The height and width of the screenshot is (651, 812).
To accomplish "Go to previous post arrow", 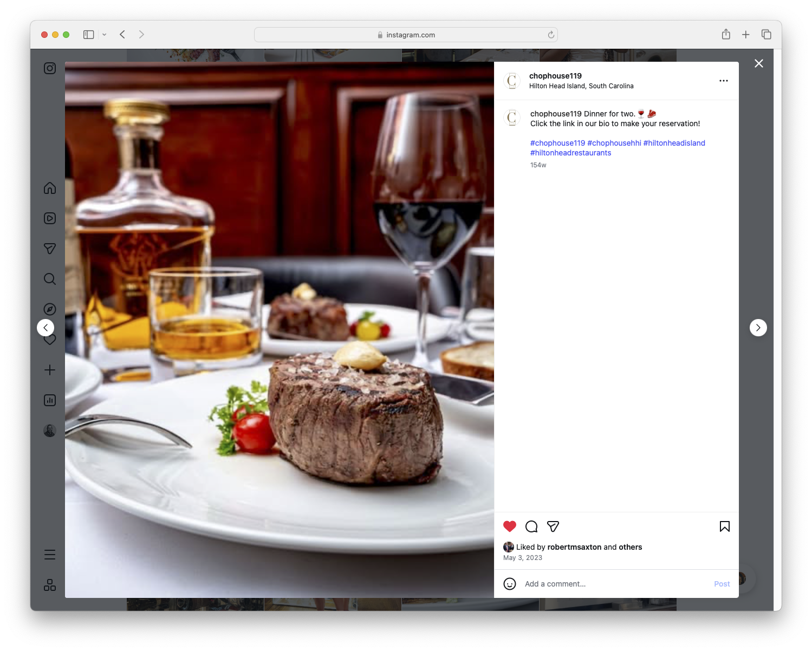I will [46, 328].
